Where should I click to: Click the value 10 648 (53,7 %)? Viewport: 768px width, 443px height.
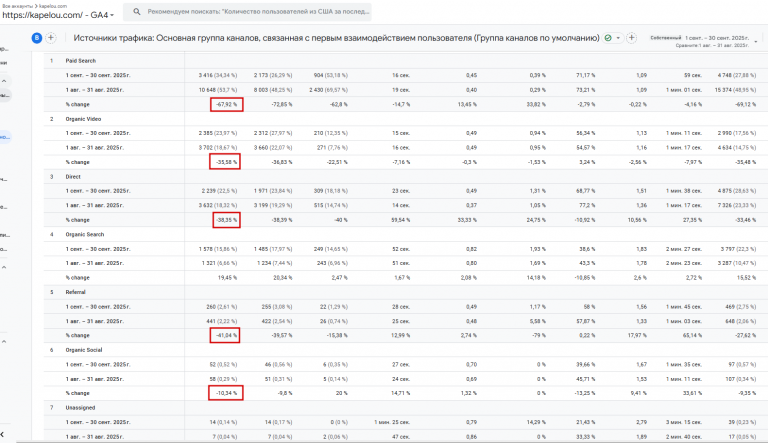point(217,90)
